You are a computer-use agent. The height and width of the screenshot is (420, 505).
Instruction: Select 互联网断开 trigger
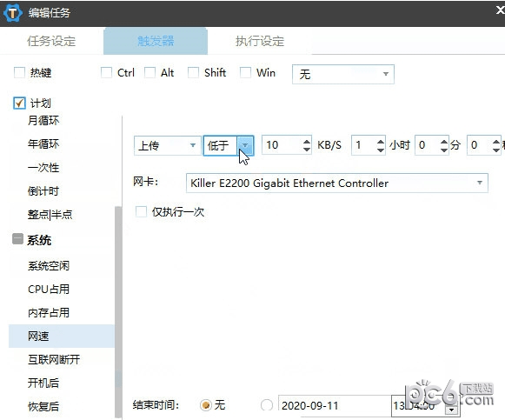pyautogui.click(x=54, y=359)
